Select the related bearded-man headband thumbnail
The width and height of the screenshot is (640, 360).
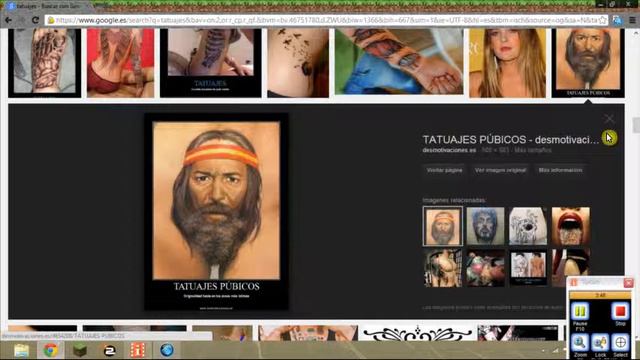tap(443, 226)
